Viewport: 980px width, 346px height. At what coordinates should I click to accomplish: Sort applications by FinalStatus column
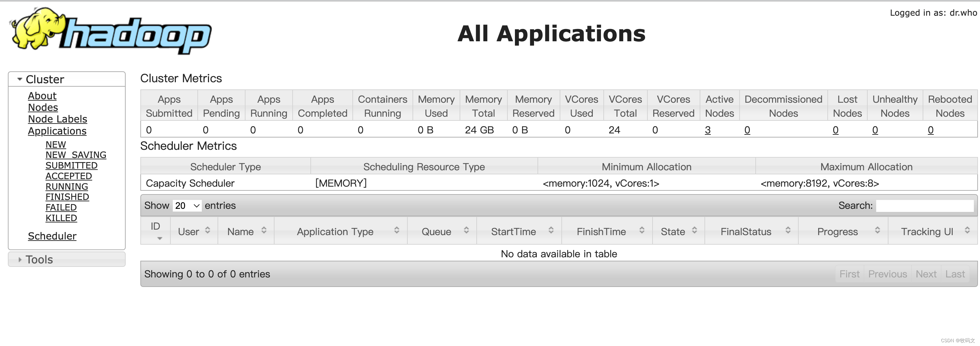click(752, 231)
